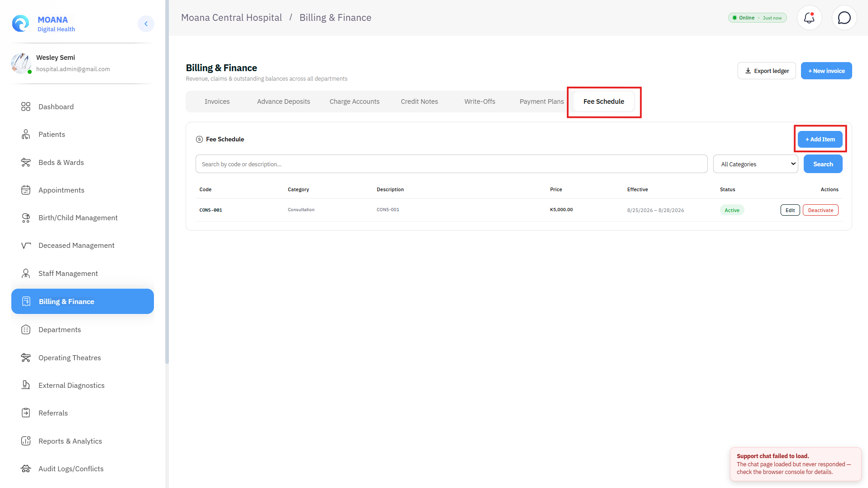Viewport: 868px width, 488px height.
Task: Click the External Diagnostics microscope icon
Action: click(x=26, y=385)
